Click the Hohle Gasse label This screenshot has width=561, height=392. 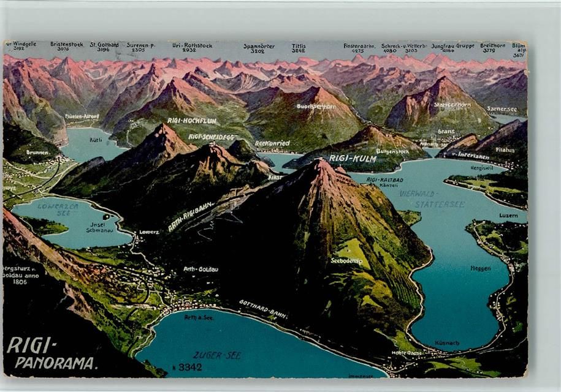pyautogui.click(x=406, y=353)
